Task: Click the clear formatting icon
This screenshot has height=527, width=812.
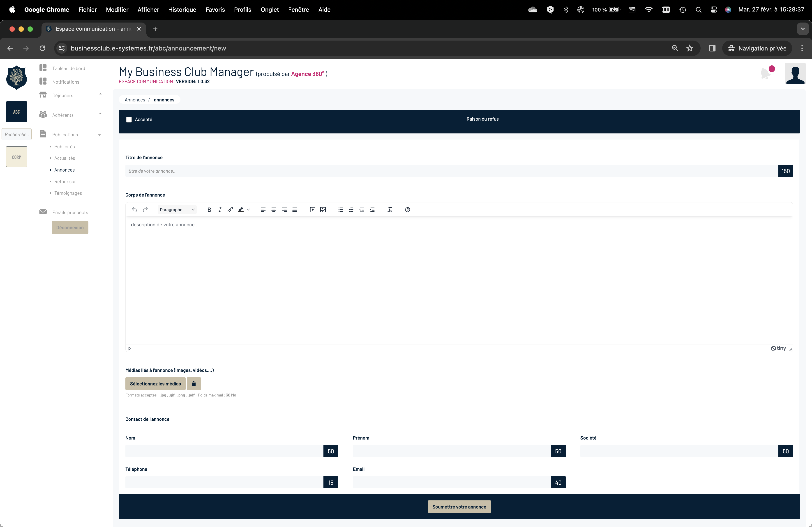Action: pyautogui.click(x=390, y=210)
